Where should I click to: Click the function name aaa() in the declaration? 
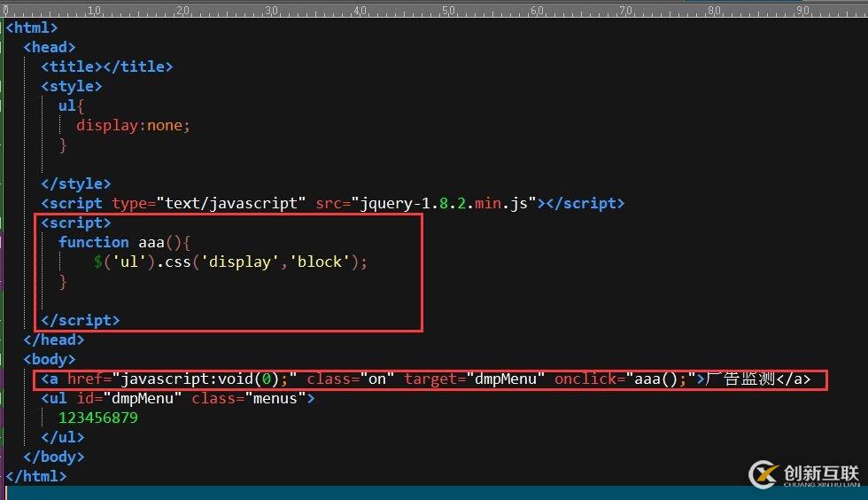160,242
